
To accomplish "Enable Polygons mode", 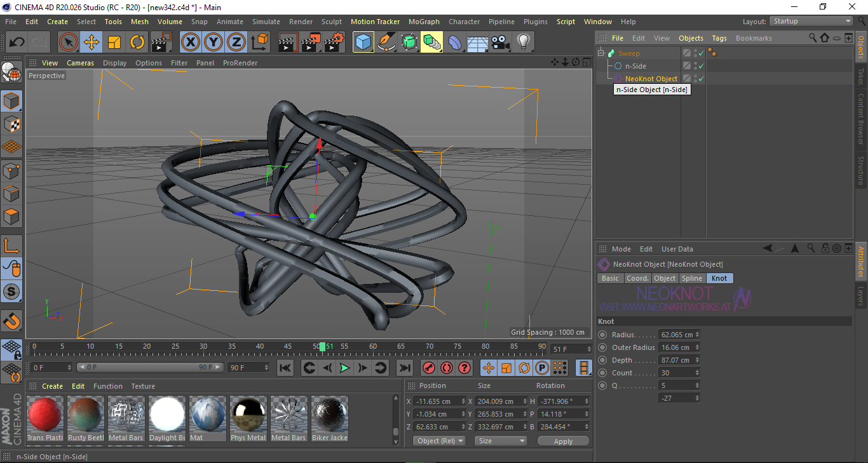I will click(x=11, y=217).
